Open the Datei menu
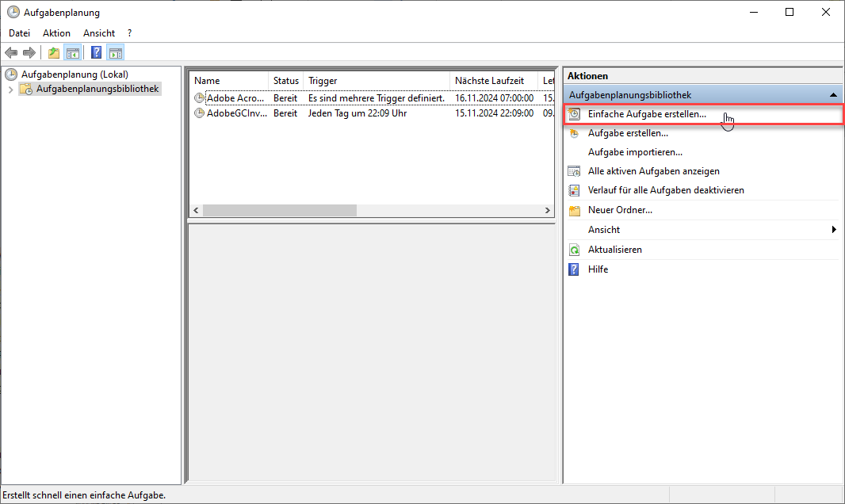The height and width of the screenshot is (504, 845). tap(19, 33)
